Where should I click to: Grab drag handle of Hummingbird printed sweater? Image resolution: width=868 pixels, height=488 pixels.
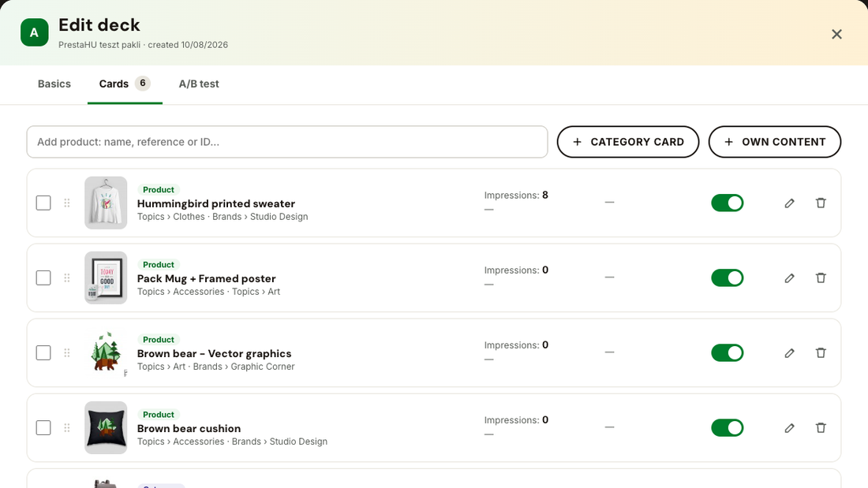(67, 203)
